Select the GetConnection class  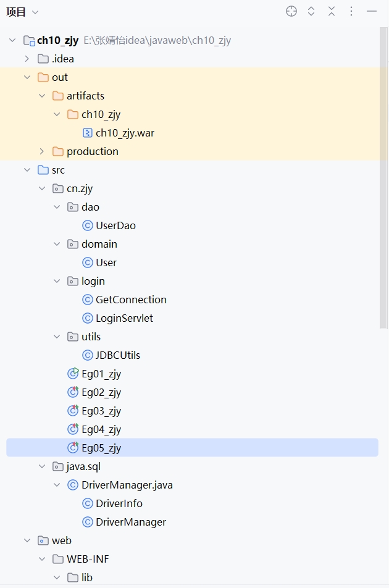click(131, 300)
